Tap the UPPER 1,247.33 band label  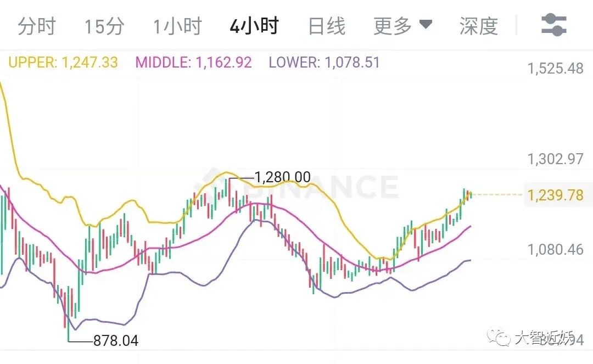tap(63, 63)
